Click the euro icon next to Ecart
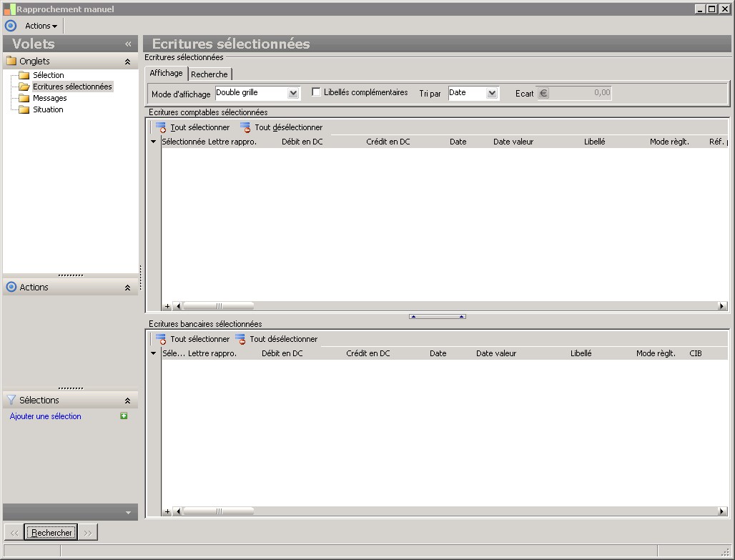The height and width of the screenshot is (560, 735). coord(543,93)
